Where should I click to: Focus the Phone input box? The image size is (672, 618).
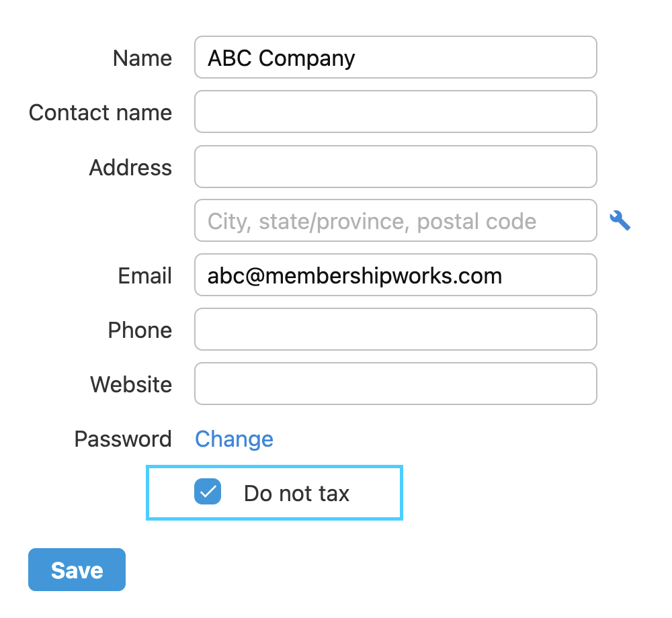tap(395, 330)
